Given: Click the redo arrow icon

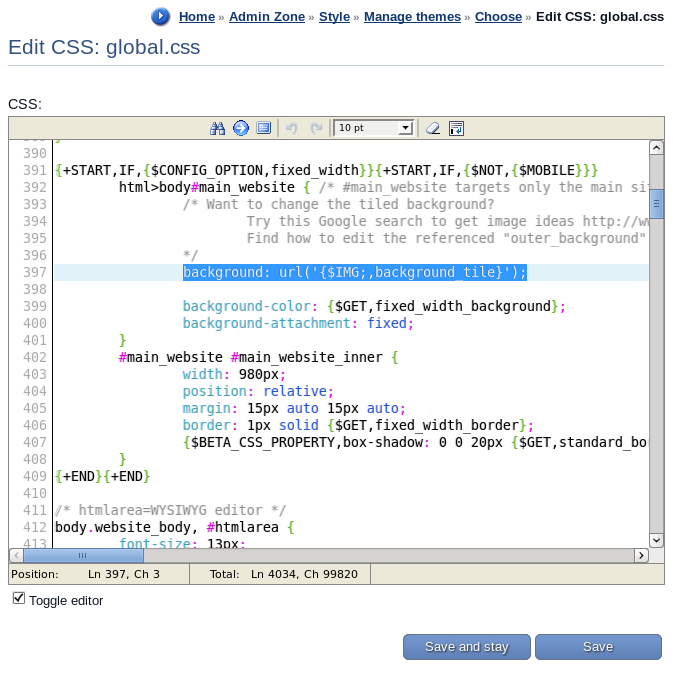Looking at the screenshot, I should point(316,128).
